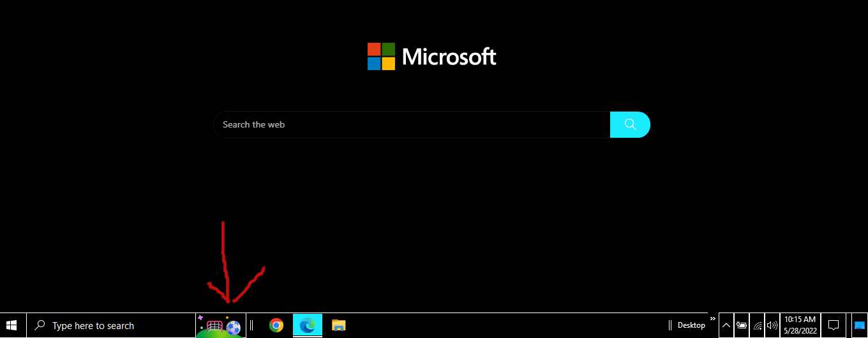Open the Action Center notifications icon
This screenshot has height=338, width=868.
pyautogui.click(x=833, y=325)
